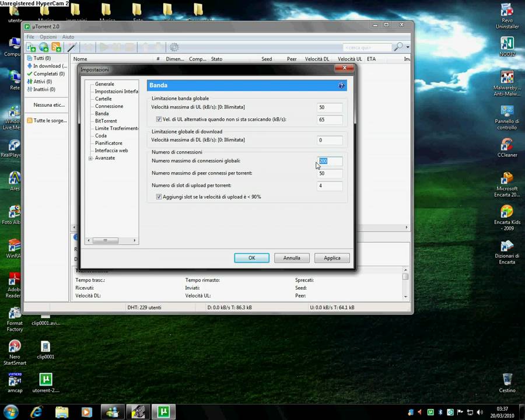Switch to the uTorrent taskbar button
Screen dimensions: 525x420
pyautogui.click(x=163, y=412)
